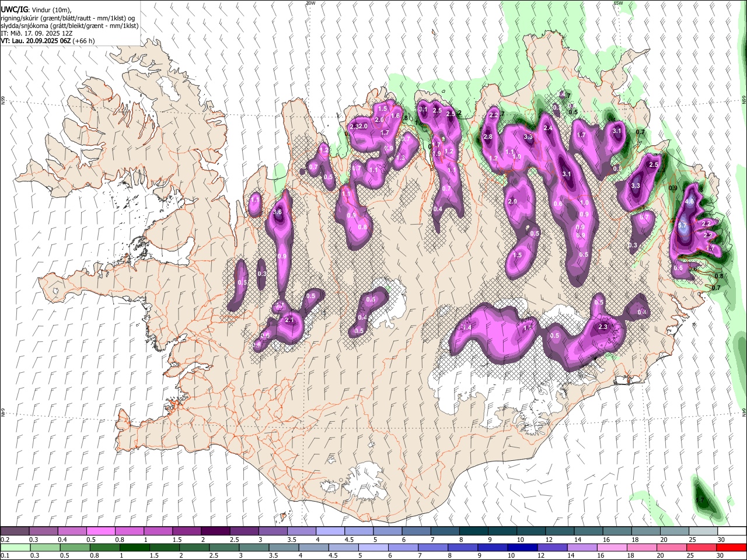Click the 2.4 precipitation value on the map

click(548, 128)
